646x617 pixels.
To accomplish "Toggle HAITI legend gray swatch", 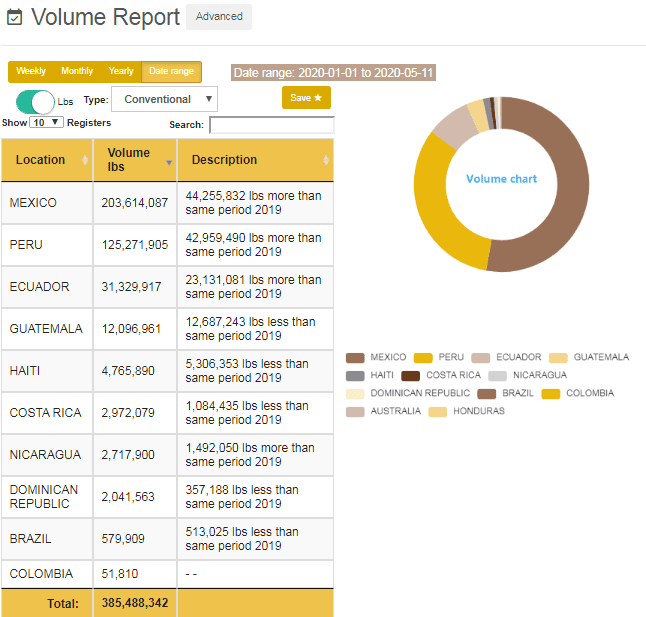I will click(355, 376).
